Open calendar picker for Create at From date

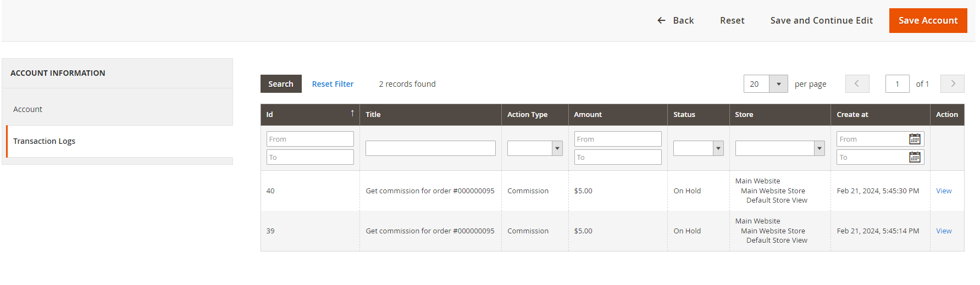[x=914, y=139]
